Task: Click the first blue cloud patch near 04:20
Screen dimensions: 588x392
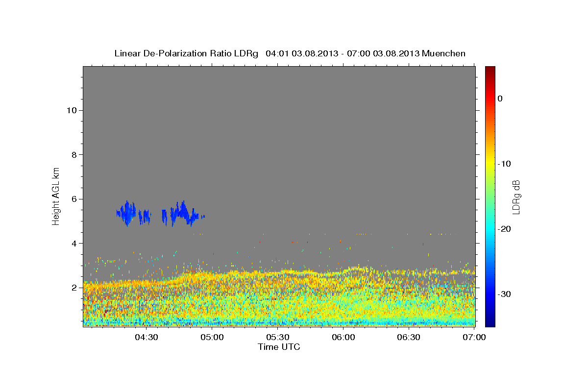Action: (128, 213)
